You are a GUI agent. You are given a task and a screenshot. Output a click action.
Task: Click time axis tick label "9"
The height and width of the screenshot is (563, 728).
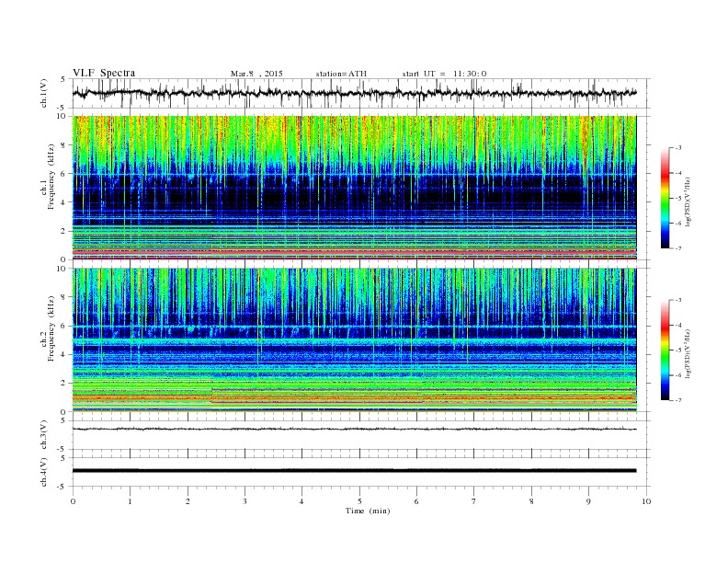coord(588,501)
